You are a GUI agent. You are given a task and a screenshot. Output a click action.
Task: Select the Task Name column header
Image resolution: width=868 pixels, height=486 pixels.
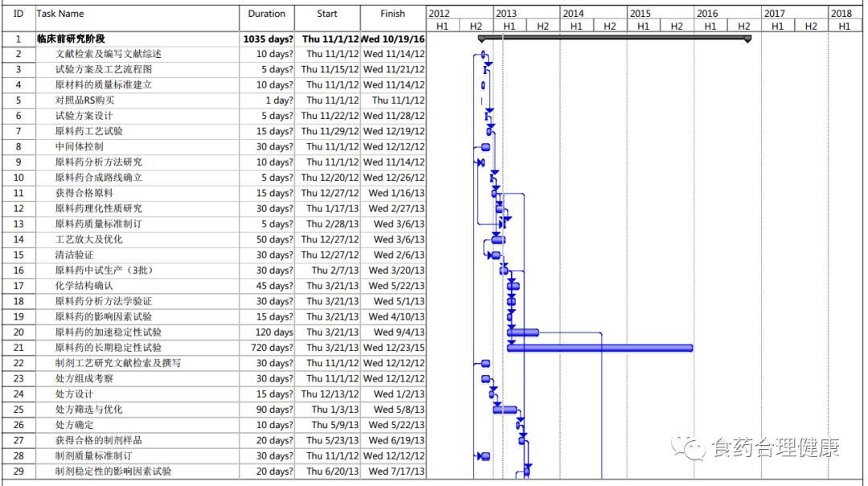pos(59,14)
